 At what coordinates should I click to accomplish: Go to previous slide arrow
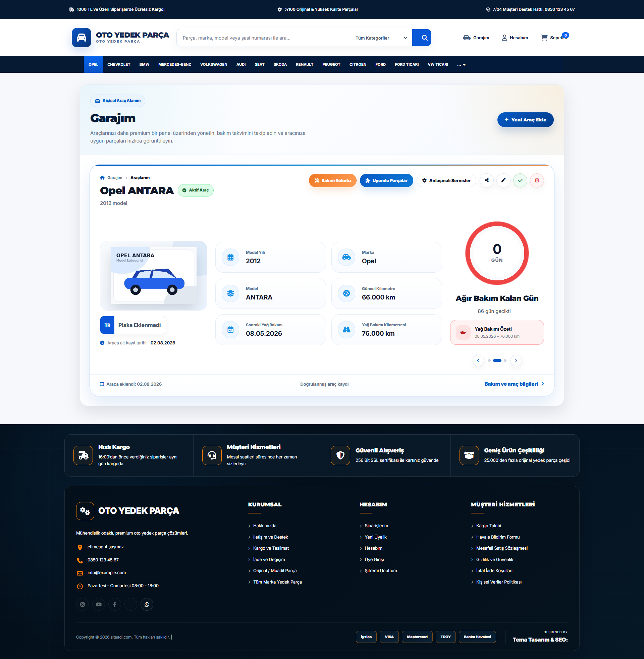click(478, 361)
